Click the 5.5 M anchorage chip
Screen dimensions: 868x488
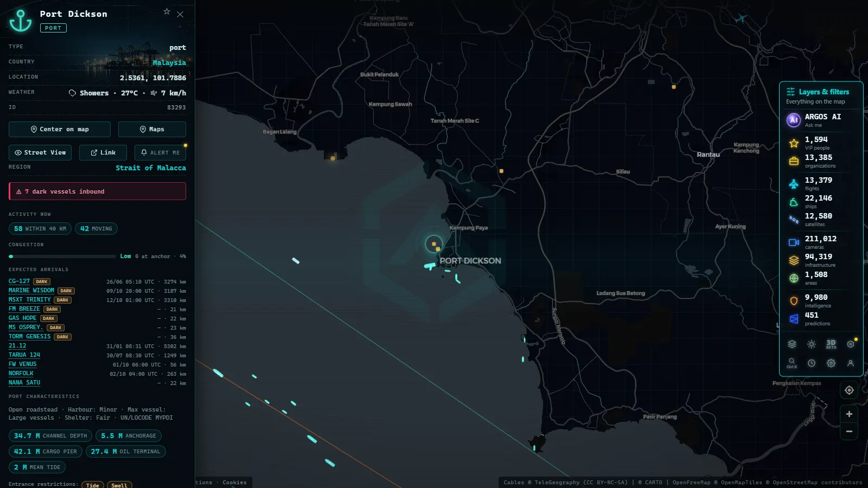(129, 436)
